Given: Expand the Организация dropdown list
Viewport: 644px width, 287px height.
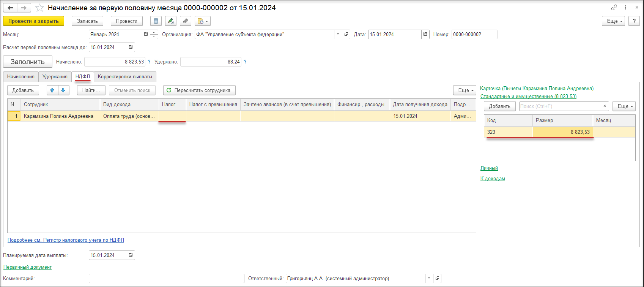Looking at the screenshot, I should [338, 34].
